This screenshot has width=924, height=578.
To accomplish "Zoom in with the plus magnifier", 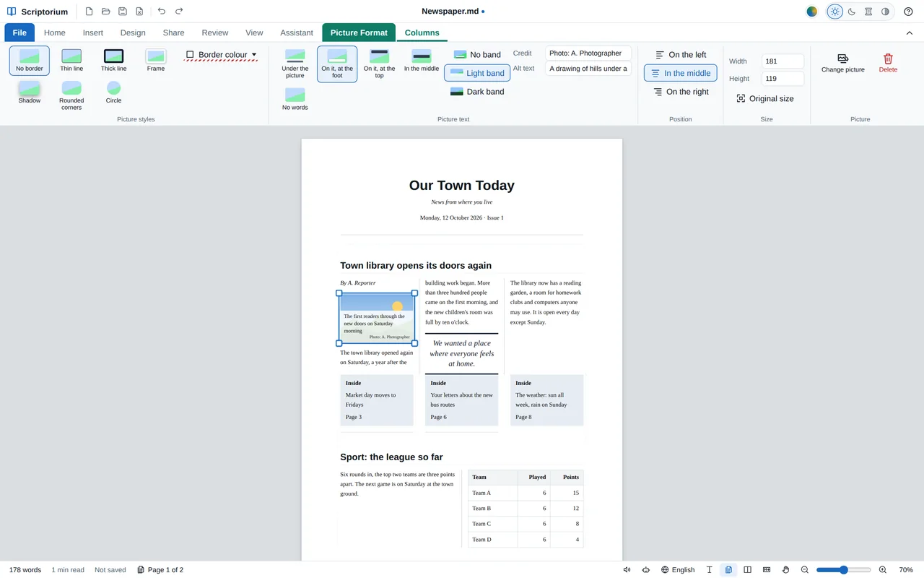I will click(x=883, y=570).
